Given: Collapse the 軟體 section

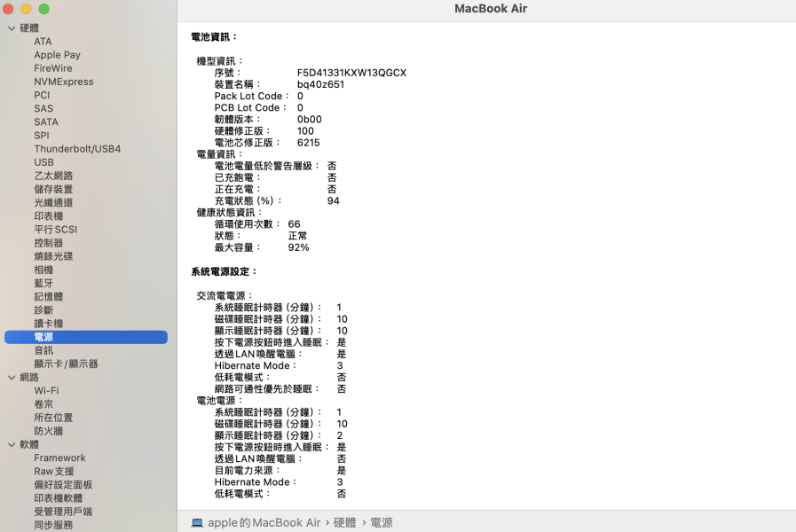Looking at the screenshot, I should click(12, 445).
